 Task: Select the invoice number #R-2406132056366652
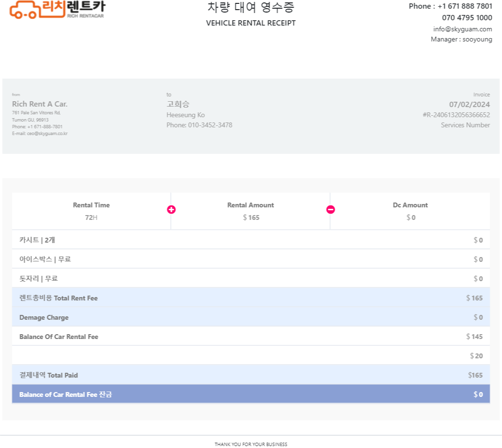tap(456, 115)
